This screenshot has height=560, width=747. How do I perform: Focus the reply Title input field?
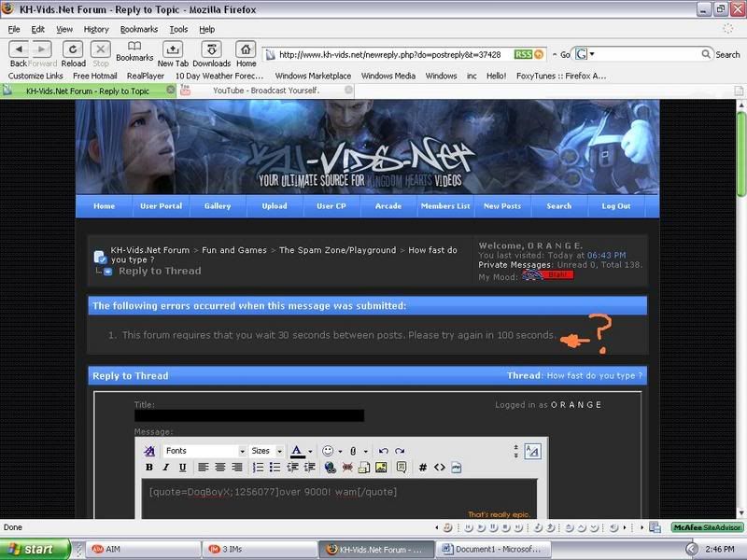click(249, 415)
